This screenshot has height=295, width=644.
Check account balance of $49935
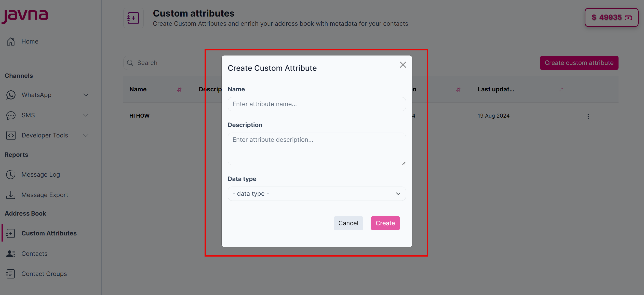[x=611, y=17]
